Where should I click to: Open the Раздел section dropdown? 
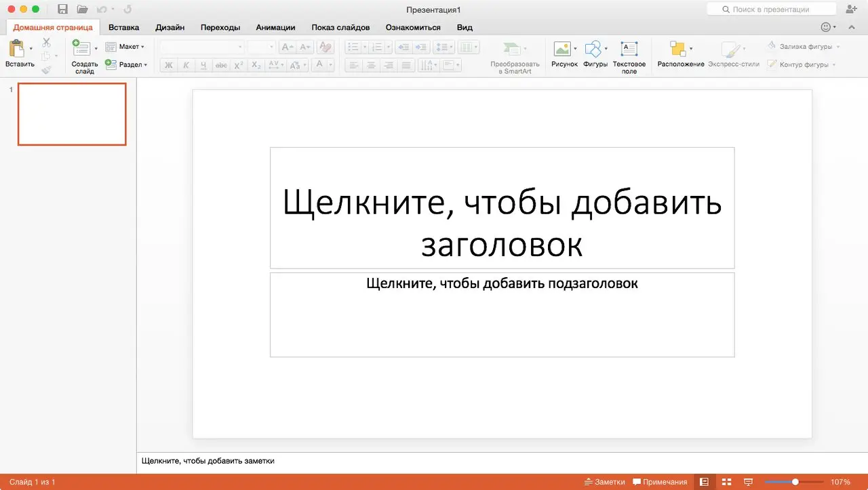click(x=126, y=64)
